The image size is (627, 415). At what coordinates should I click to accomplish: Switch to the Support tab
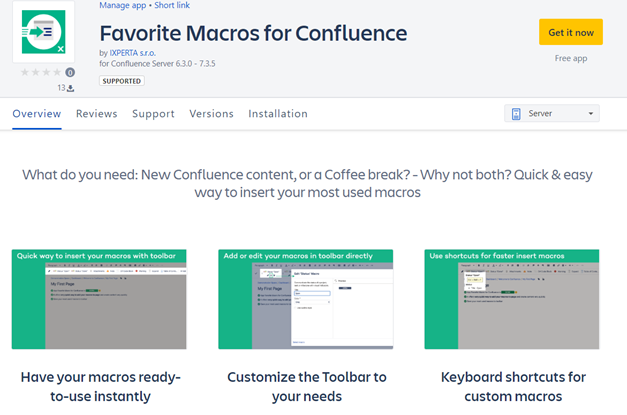(154, 114)
